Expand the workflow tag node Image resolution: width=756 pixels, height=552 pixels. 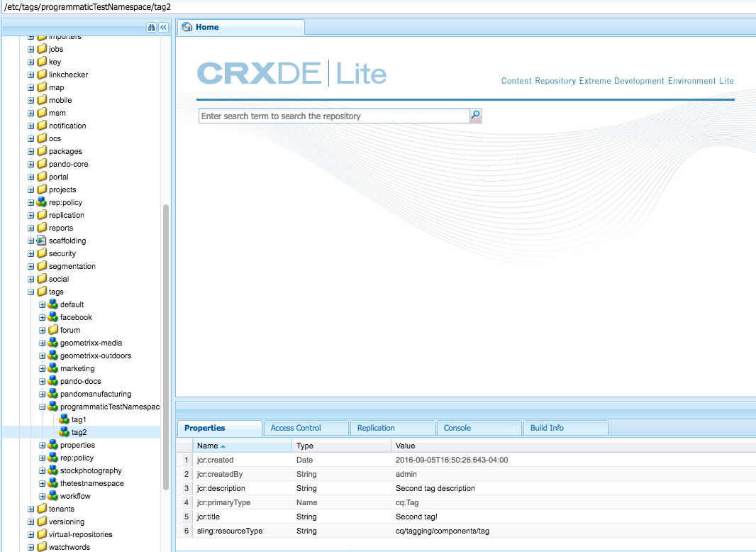pos(42,496)
